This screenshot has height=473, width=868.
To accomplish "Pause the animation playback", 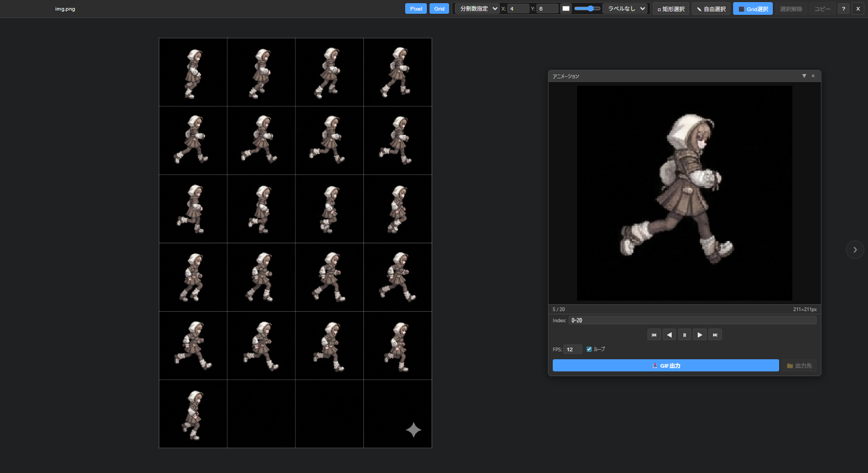I will tap(684, 335).
